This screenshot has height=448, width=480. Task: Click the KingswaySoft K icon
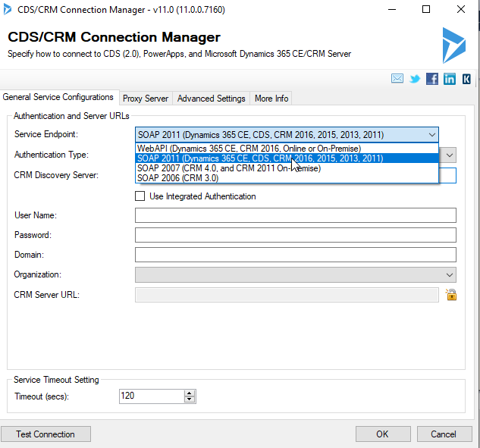(x=466, y=79)
